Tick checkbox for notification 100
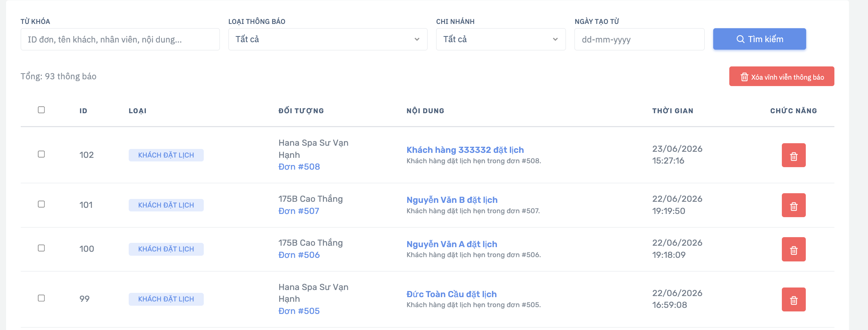The width and height of the screenshot is (868, 330). (41, 248)
